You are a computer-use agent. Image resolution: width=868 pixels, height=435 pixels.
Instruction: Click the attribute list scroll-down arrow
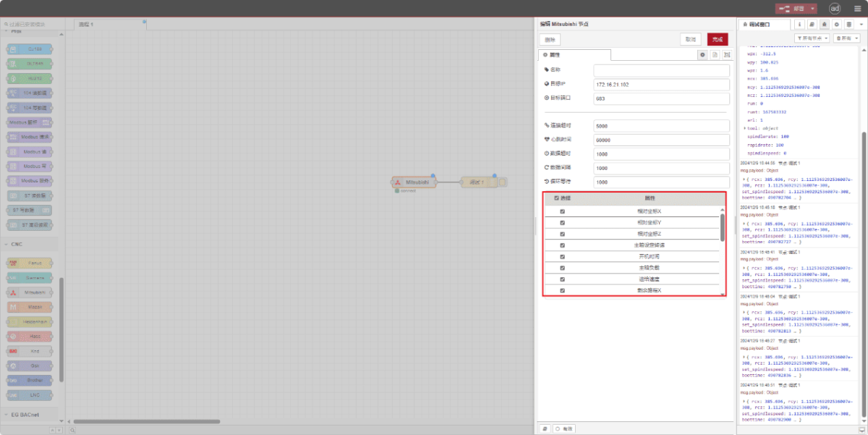tap(723, 294)
